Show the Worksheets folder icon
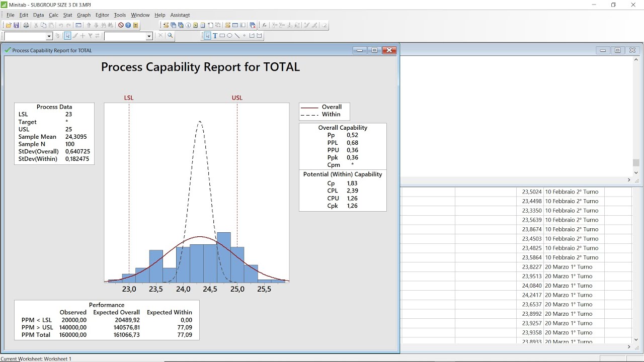 coord(174,25)
